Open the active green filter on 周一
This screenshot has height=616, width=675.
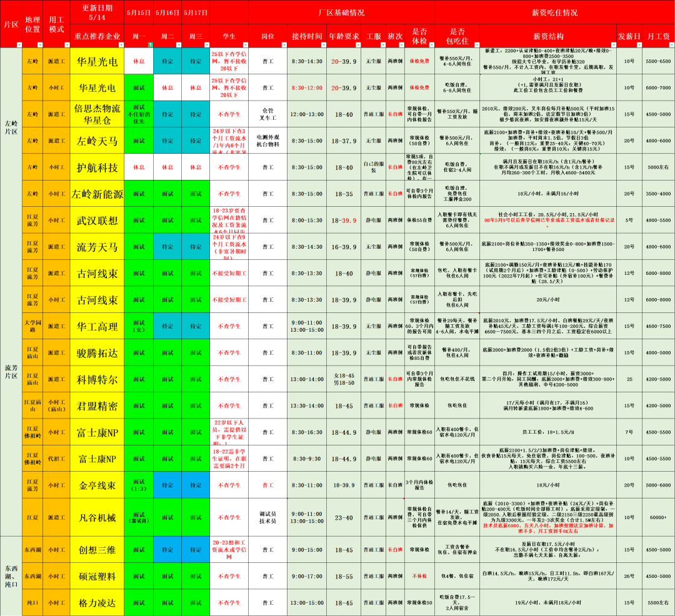point(150,45)
